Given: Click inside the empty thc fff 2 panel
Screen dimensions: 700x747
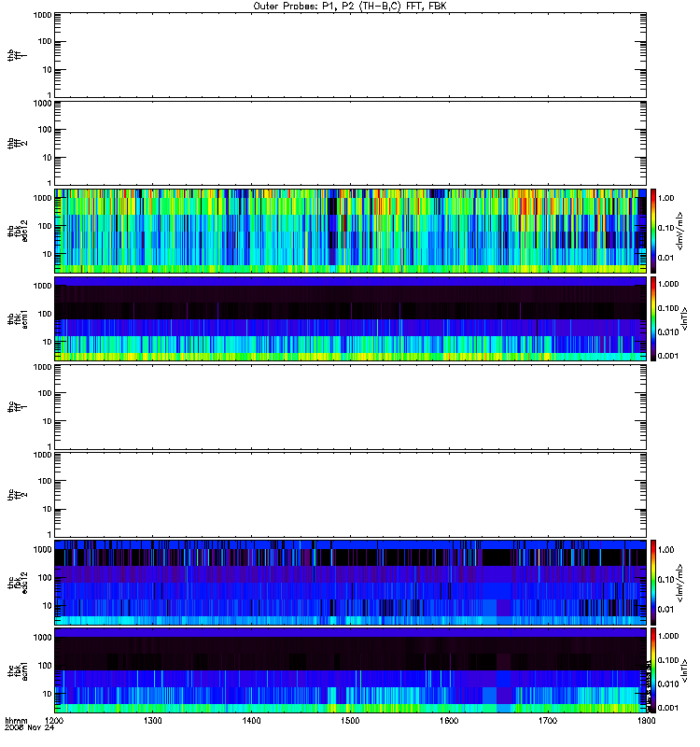Looking at the screenshot, I should point(350,495).
